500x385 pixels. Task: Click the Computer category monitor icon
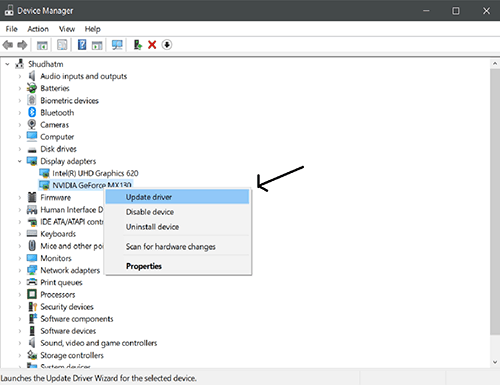click(32, 137)
